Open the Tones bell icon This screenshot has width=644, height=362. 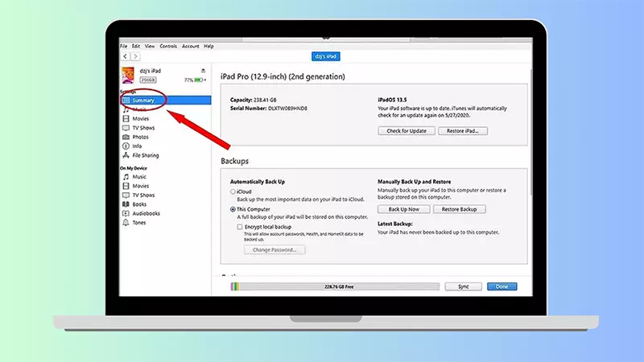[126, 223]
